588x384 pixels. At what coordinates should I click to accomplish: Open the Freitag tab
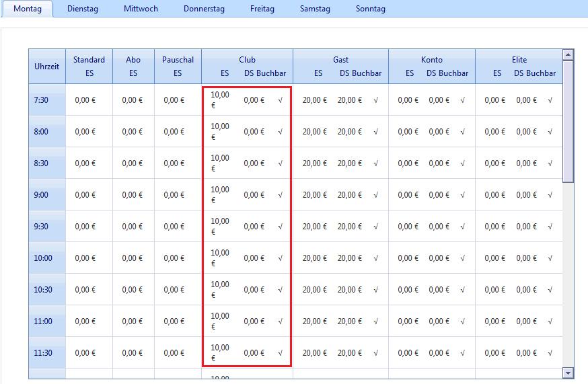262,9
